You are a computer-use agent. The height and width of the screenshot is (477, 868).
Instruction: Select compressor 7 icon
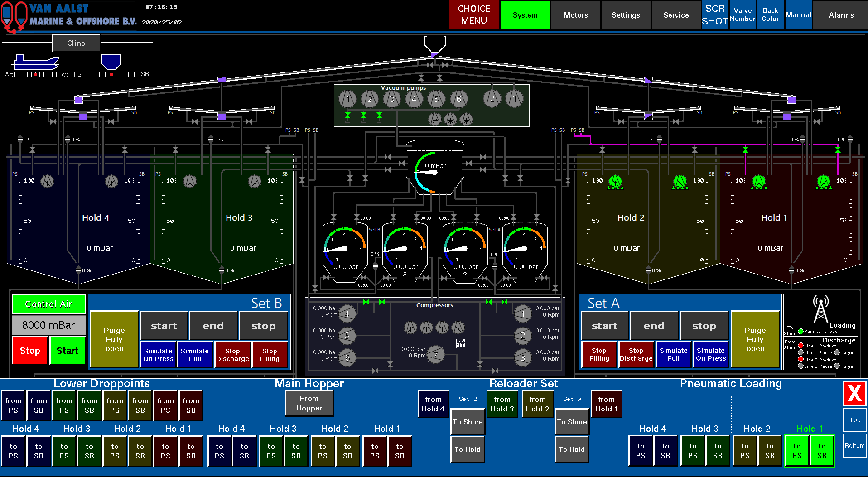point(436,355)
